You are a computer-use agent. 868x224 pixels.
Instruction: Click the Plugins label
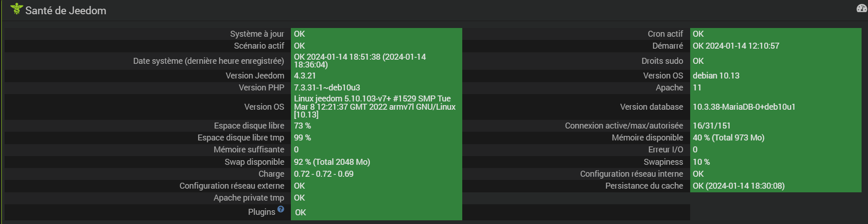point(261,212)
